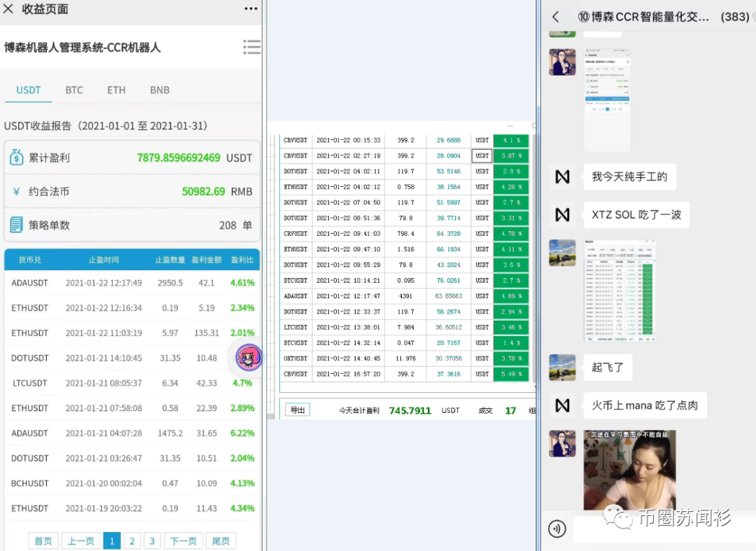Click the 累计盈利 money bag icon
Viewport: 756px width, 551px height.
pos(17,158)
